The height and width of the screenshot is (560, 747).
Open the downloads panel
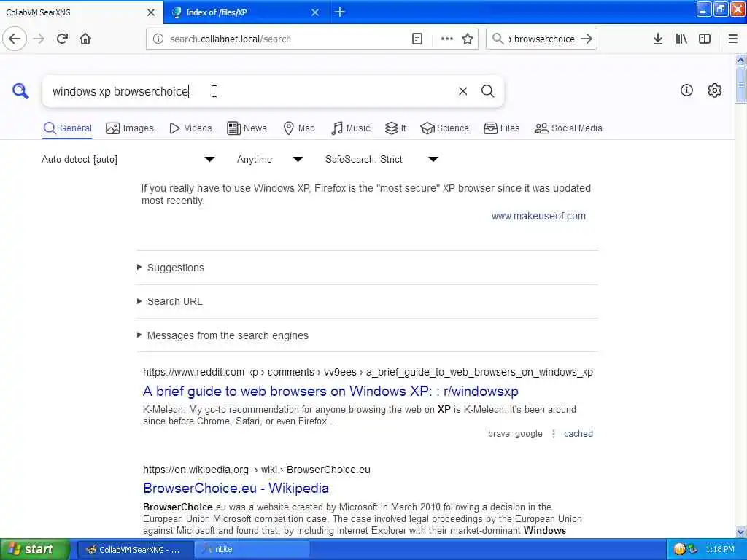click(x=657, y=39)
